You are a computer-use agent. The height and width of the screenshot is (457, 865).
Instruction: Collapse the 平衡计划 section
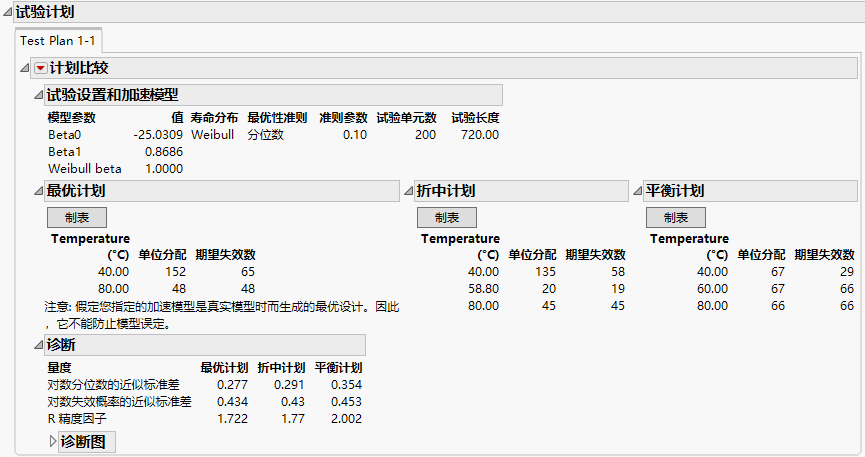point(637,191)
